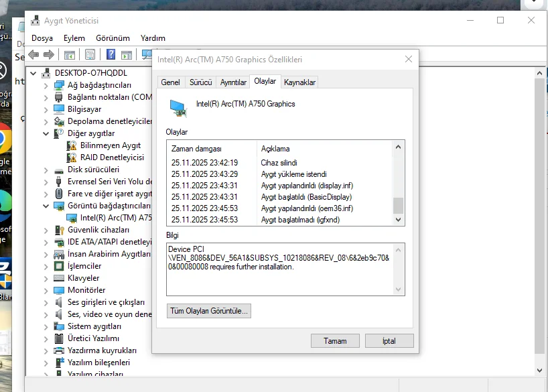The width and height of the screenshot is (548, 392).
Task: Switch to the Genel tab
Action: [171, 82]
